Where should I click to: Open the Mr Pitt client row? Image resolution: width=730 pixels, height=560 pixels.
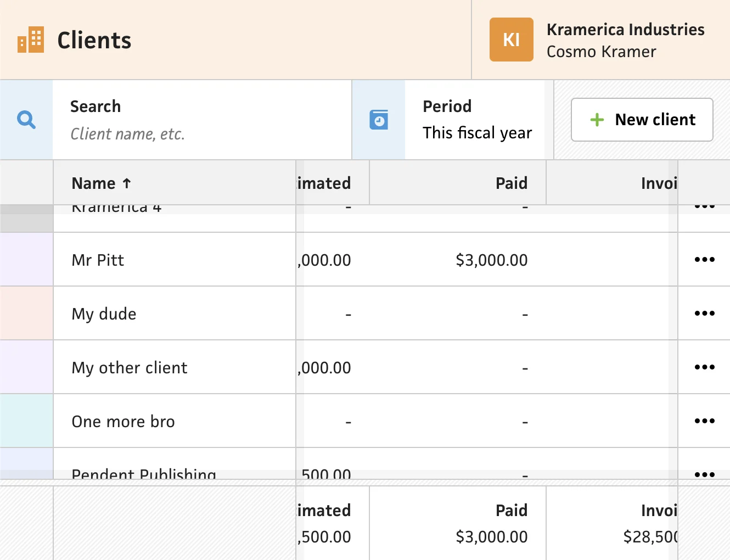point(98,260)
